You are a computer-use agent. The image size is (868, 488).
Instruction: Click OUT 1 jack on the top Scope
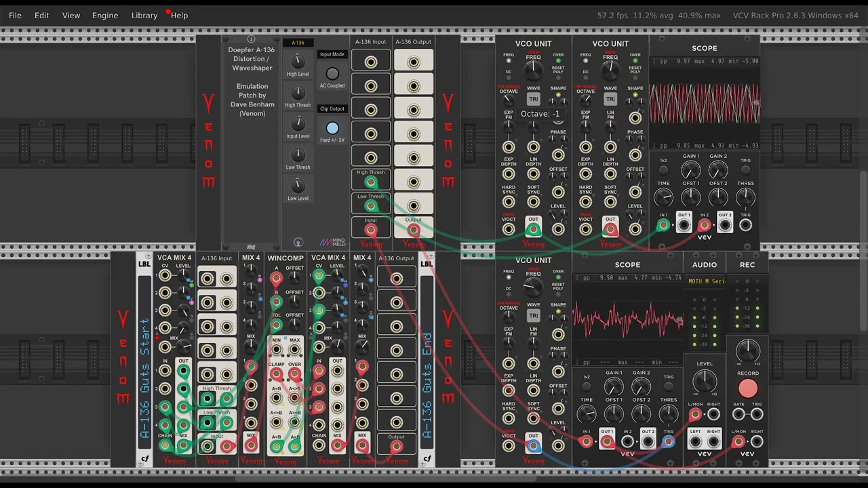tap(684, 224)
